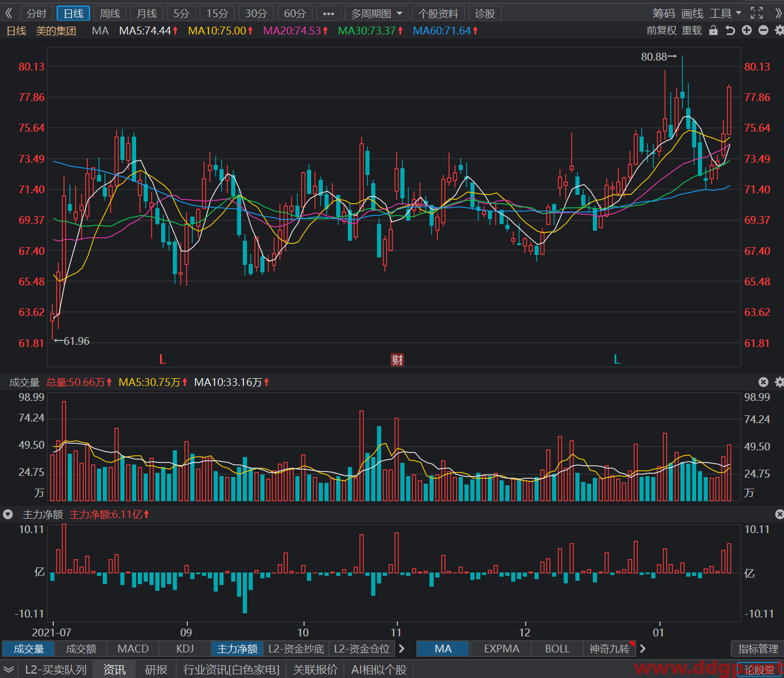
Task: Collapse the bottom info panel with double chevron
Action: pyautogui.click(x=8, y=670)
